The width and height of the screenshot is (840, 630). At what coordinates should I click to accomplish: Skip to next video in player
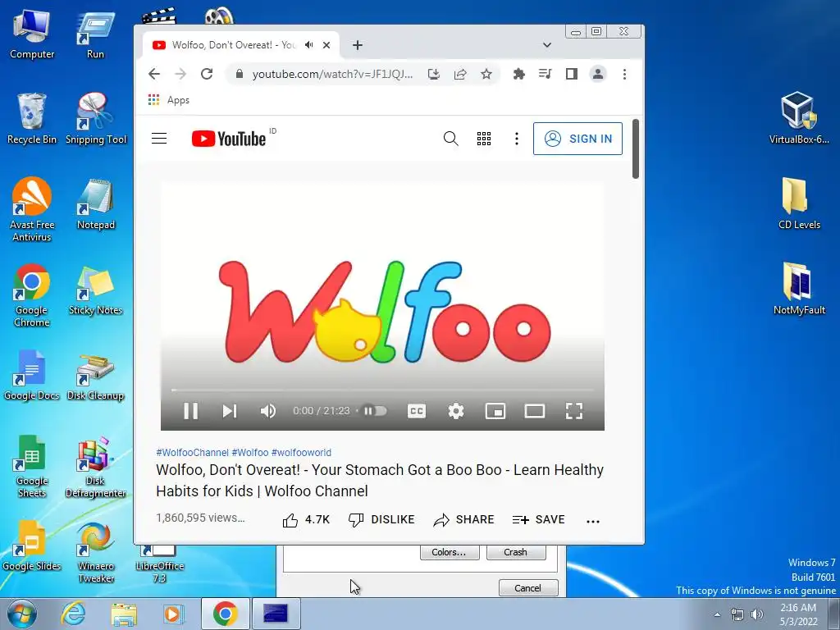[230, 411]
